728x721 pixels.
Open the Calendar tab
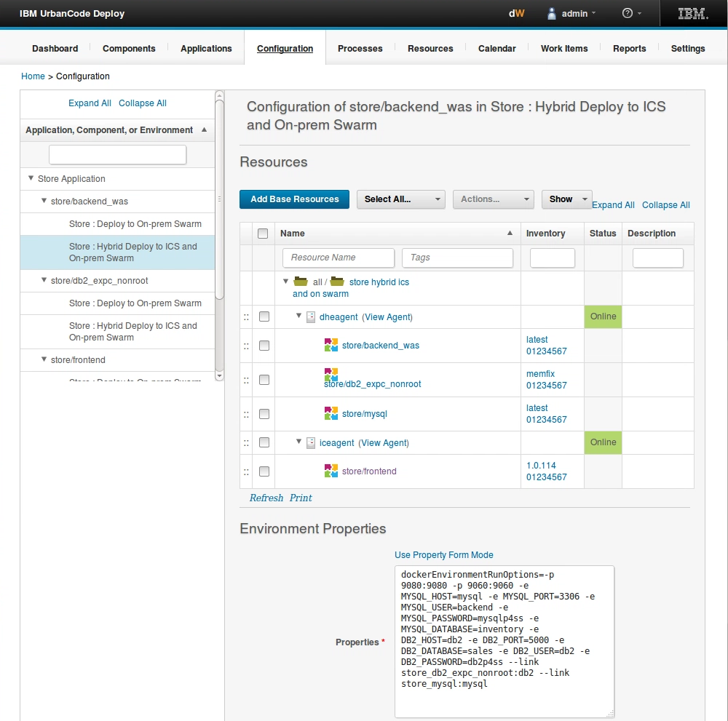(496, 49)
